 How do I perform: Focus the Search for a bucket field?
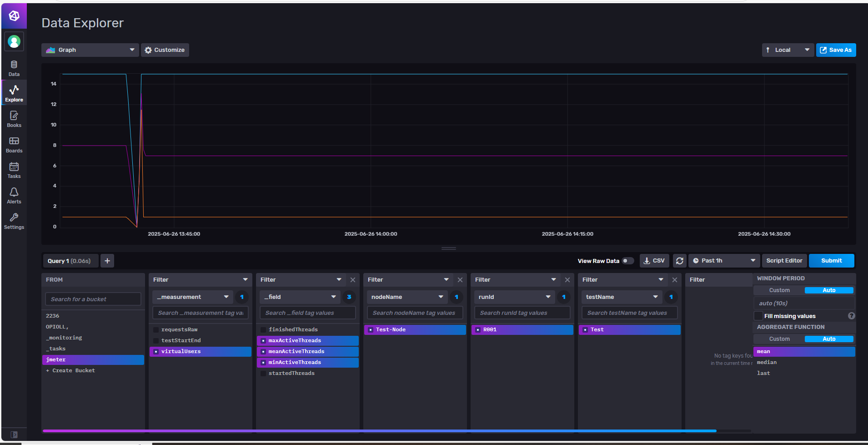(x=93, y=299)
